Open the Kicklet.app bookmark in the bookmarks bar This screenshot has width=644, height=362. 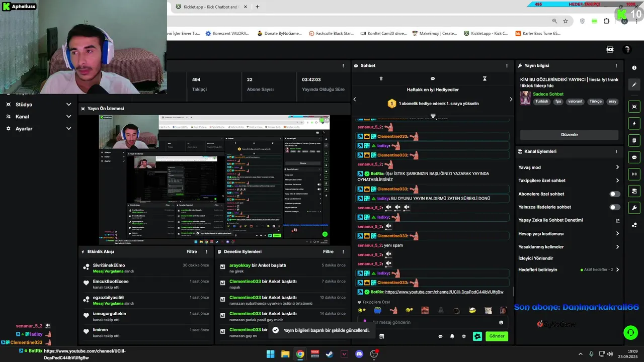pyautogui.click(x=486, y=34)
